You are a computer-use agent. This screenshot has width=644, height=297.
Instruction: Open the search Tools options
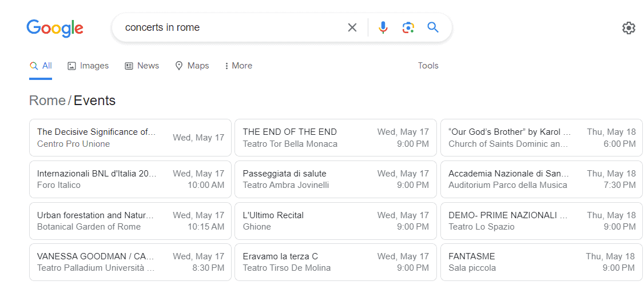428,66
